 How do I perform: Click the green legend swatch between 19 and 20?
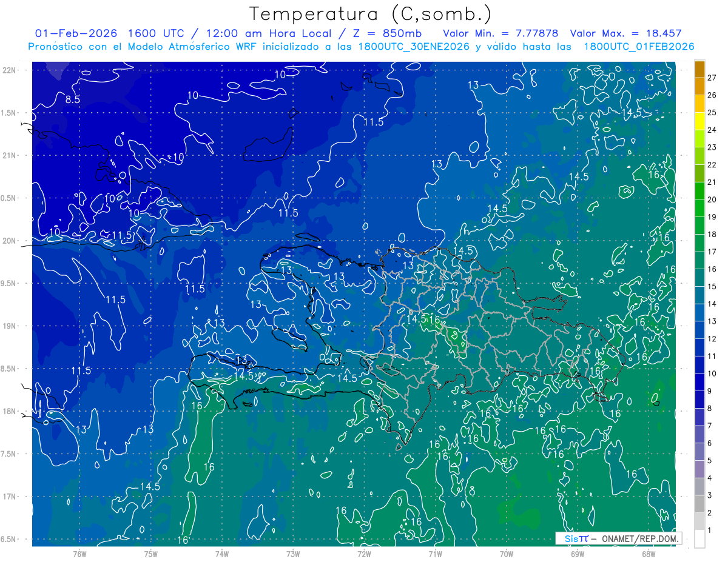(699, 209)
